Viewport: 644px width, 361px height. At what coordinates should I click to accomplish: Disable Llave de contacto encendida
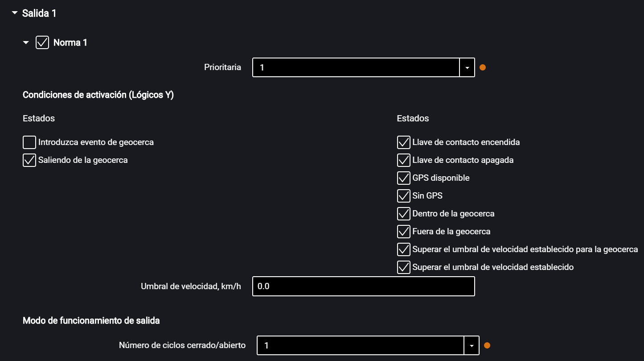(403, 142)
